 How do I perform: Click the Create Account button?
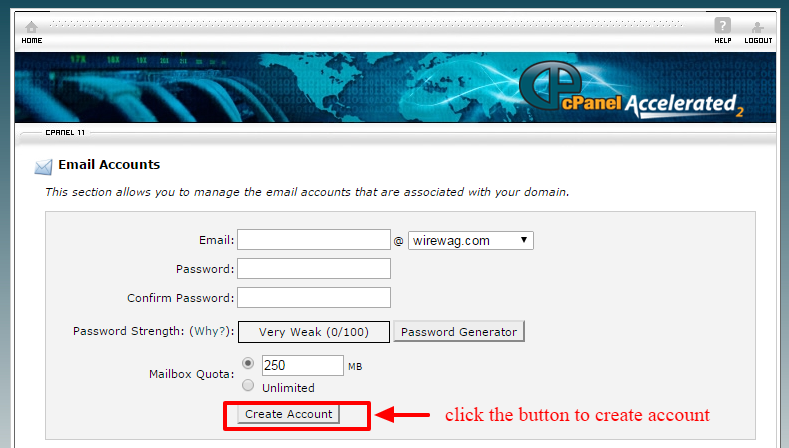288,414
